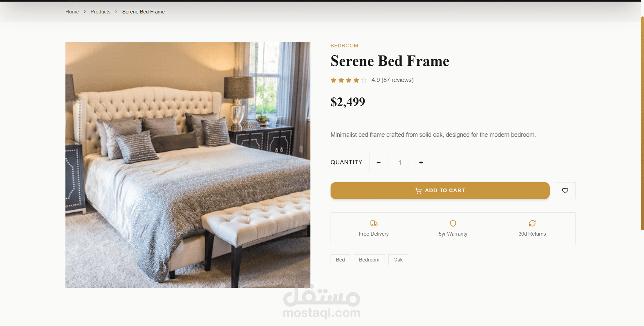Select the Oak tag
The width and height of the screenshot is (644, 326).
pos(398,260)
